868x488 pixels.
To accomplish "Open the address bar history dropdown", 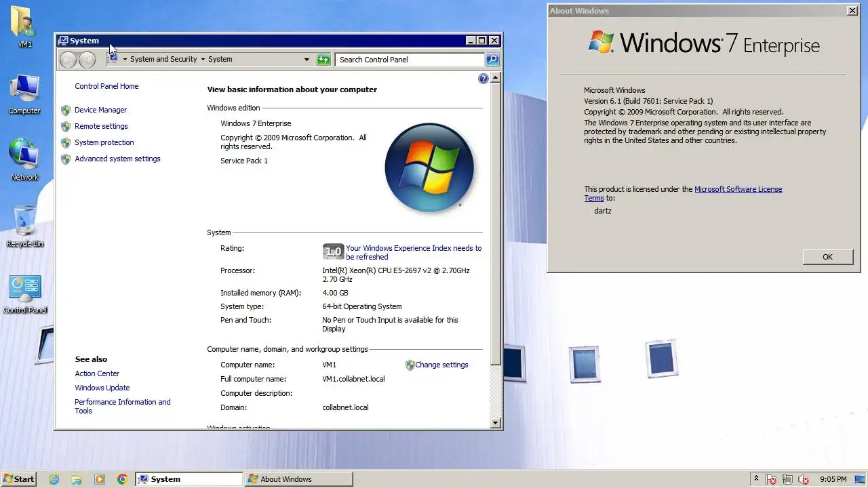I will pyautogui.click(x=307, y=60).
